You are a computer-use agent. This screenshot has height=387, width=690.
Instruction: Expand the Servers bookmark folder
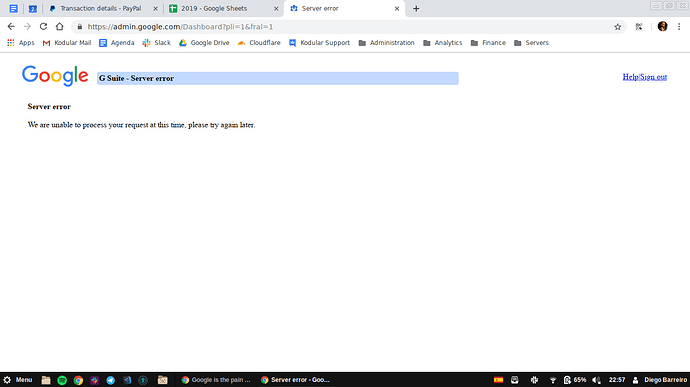coord(531,43)
